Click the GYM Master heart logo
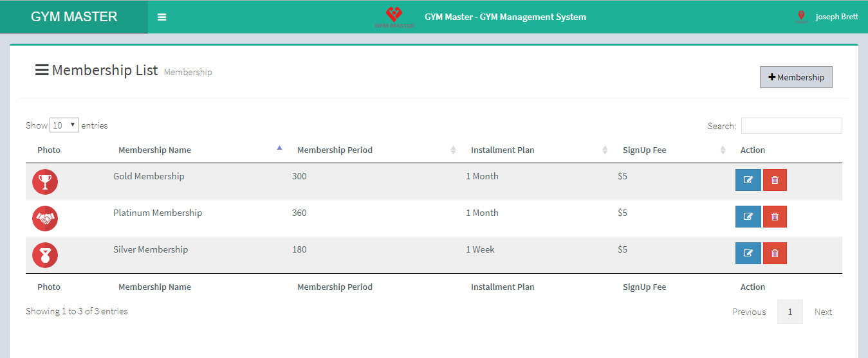This screenshot has height=358, width=868. [x=394, y=17]
